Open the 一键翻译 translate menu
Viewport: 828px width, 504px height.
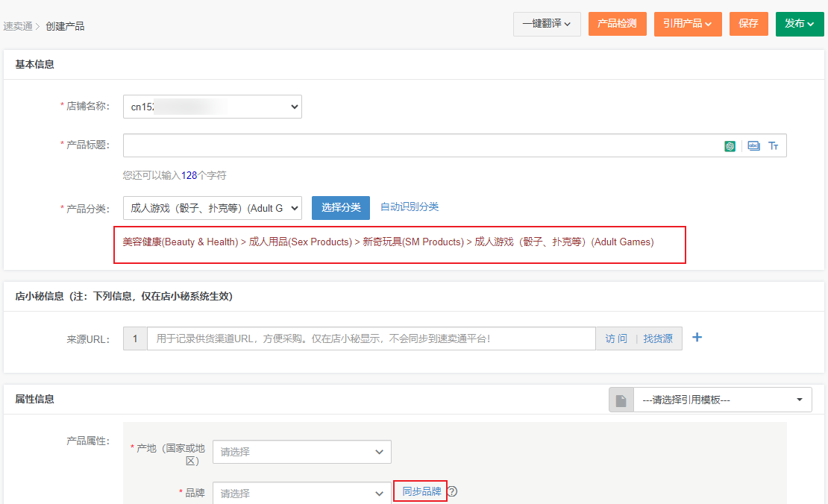click(547, 24)
